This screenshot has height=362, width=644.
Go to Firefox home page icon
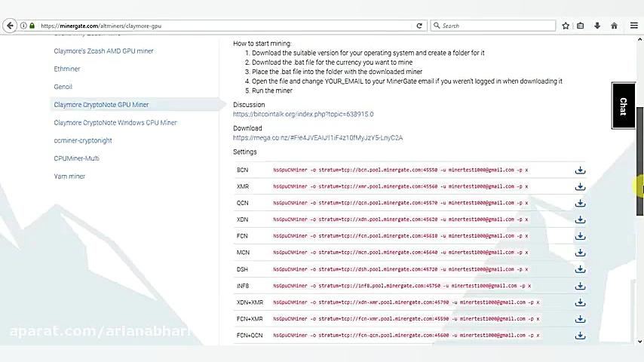(614, 26)
